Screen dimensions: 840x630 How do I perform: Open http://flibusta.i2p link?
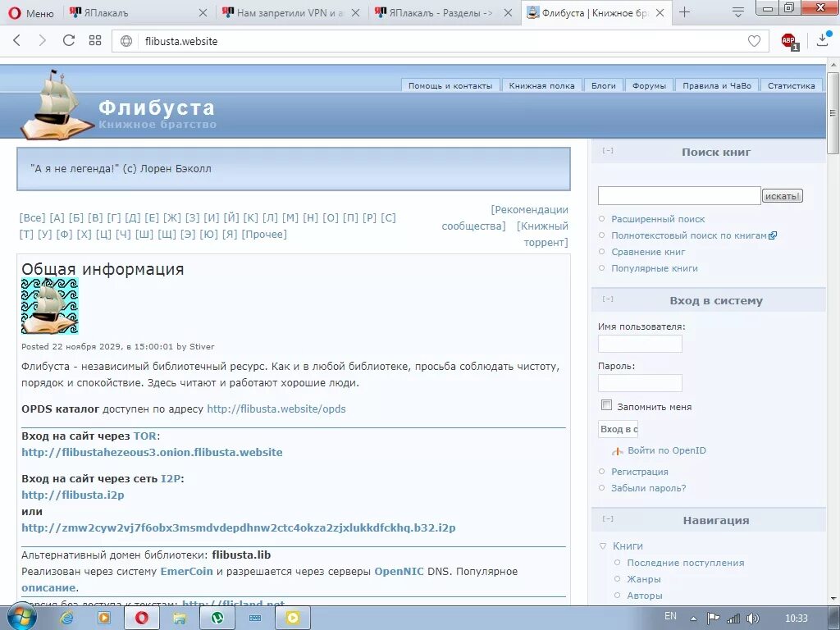coord(73,495)
